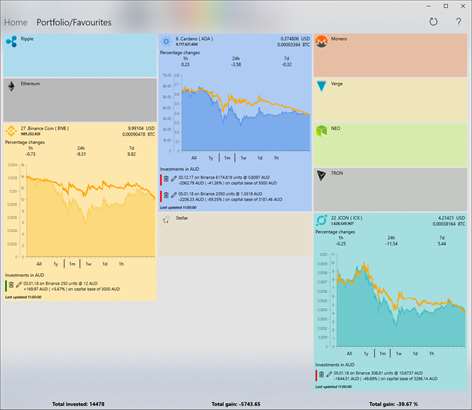Image resolution: width=472 pixels, height=410 pixels.
Task: Select the Portfolio/Favourites tab
Action: [74, 22]
